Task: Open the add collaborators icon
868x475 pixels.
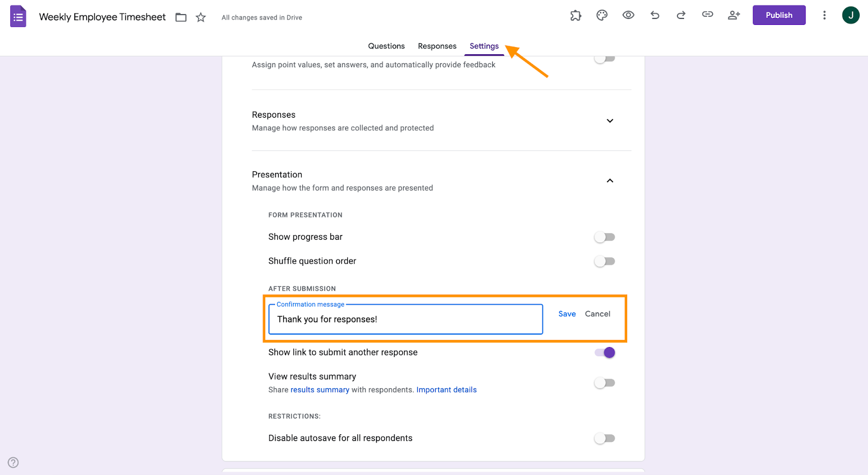Action: coord(733,15)
